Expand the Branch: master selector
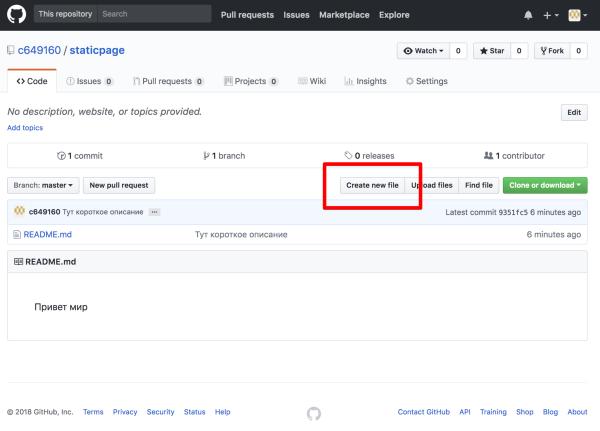This screenshot has width=600, height=431. click(x=43, y=185)
